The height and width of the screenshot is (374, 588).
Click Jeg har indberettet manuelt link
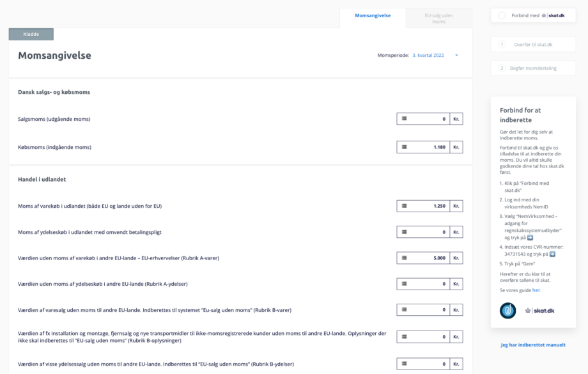pos(533,345)
